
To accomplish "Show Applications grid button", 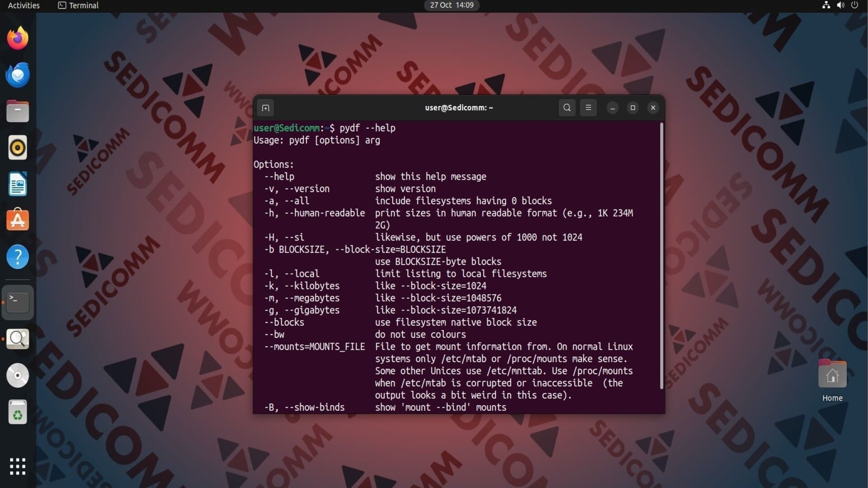I will point(18,466).
